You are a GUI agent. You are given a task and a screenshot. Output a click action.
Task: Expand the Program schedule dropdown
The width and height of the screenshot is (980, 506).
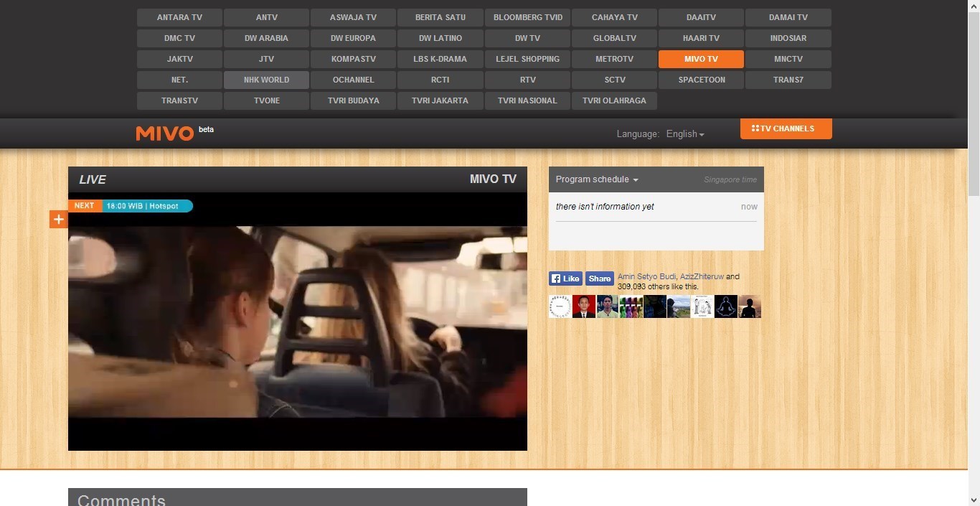point(597,179)
